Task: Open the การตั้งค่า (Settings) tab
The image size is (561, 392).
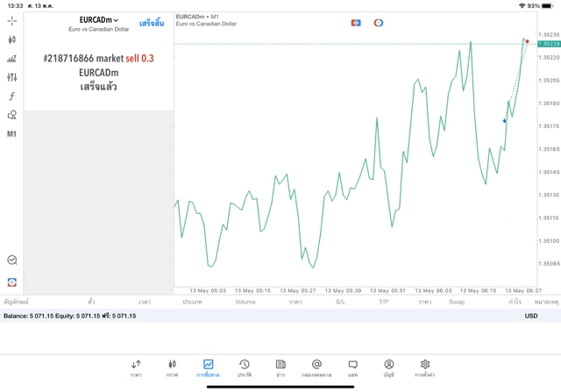Action: tap(425, 367)
